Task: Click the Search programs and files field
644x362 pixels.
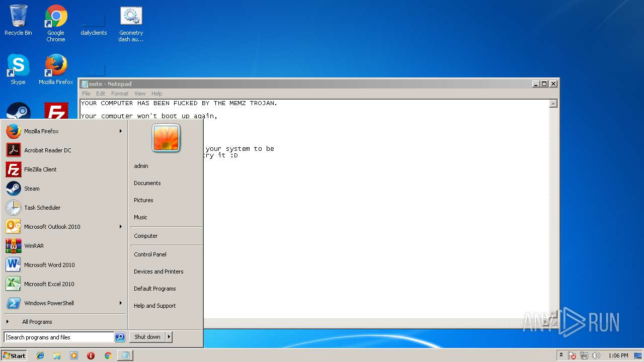Action: (x=59, y=337)
